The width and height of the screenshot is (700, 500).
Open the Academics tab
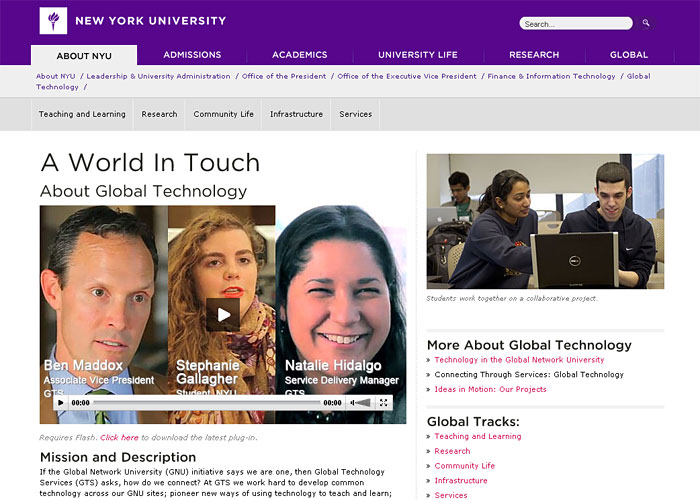click(x=300, y=55)
